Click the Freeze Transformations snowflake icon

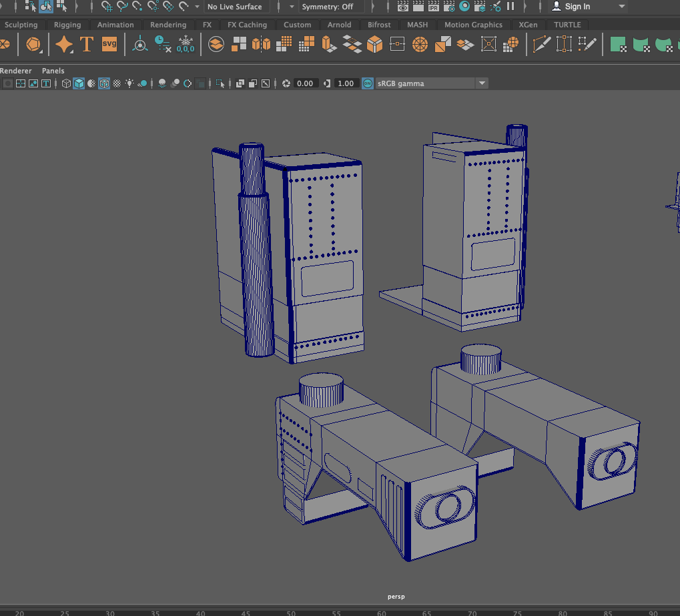tap(186, 44)
